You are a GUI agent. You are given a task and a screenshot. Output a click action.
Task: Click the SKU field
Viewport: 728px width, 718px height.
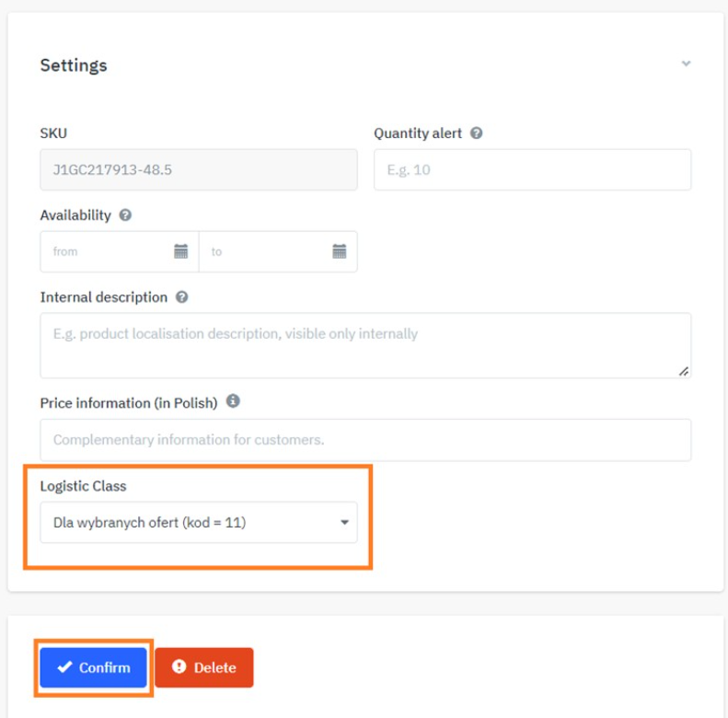point(199,170)
